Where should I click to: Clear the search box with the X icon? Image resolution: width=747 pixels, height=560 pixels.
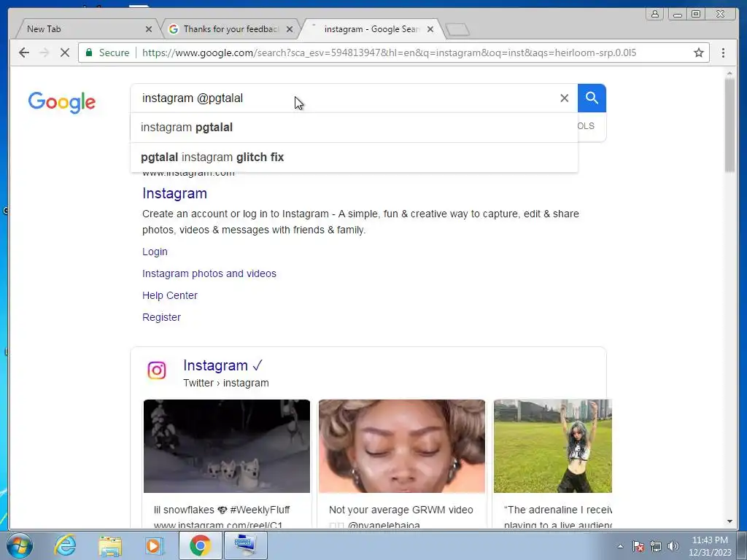coord(564,98)
